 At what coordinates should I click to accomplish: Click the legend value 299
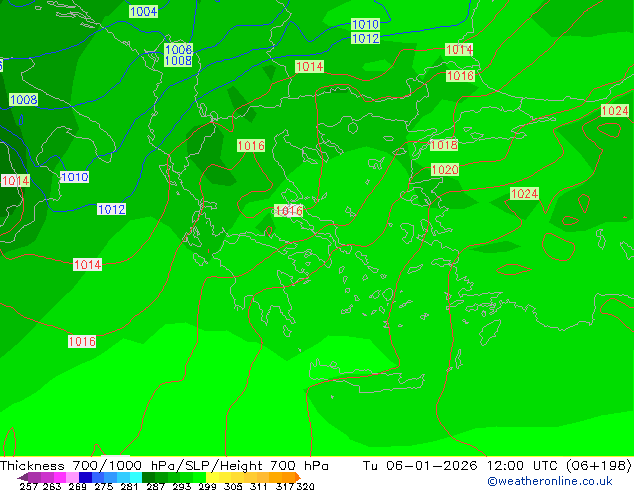pyautogui.click(x=207, y=486)
